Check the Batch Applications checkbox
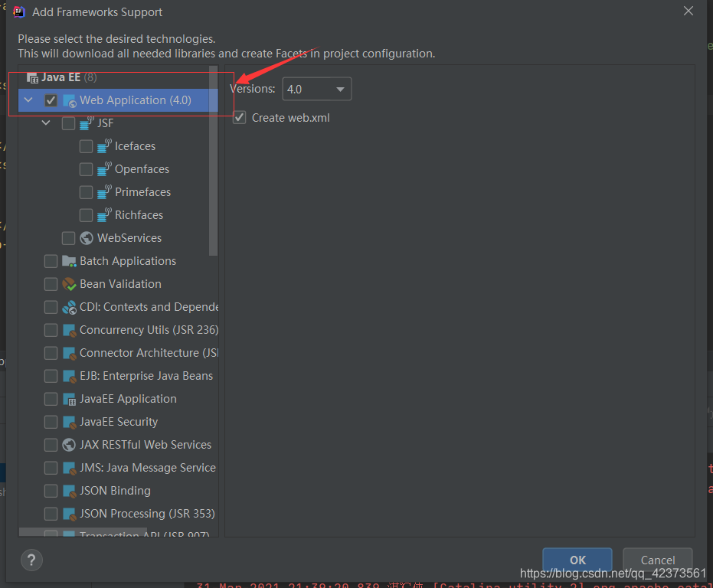Image resolution: width=713 pixels, height=588 pixels. (51, 261)
